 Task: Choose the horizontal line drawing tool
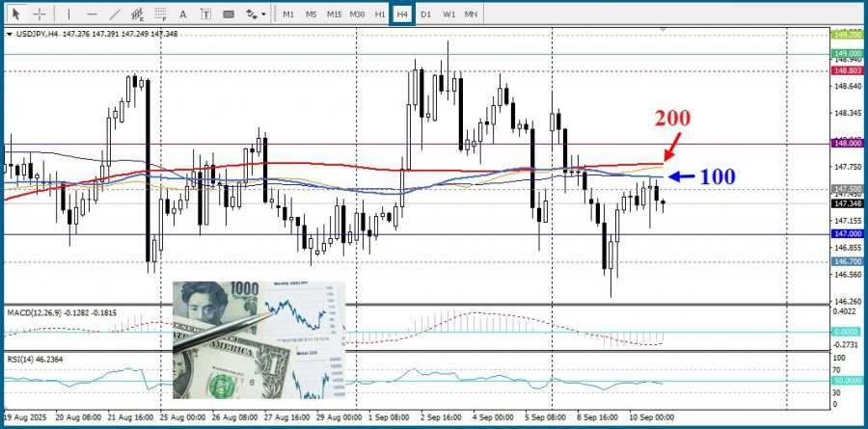[x=92, y=14]
